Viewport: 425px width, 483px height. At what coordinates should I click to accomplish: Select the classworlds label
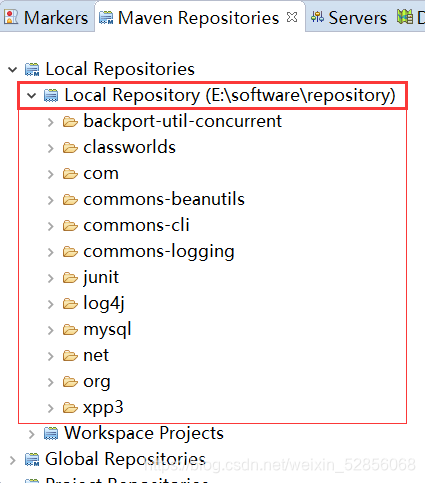pyautogui.click(x=129, y=147)
